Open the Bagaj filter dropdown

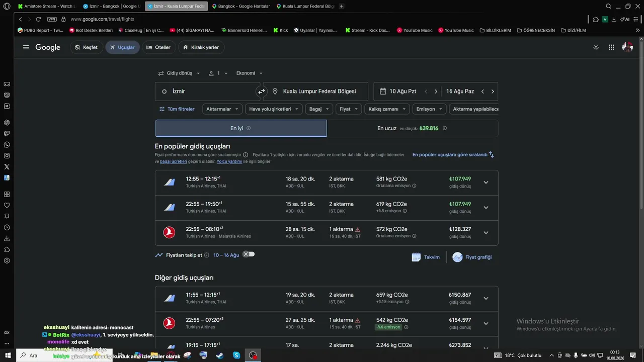[x=319, y=109]
